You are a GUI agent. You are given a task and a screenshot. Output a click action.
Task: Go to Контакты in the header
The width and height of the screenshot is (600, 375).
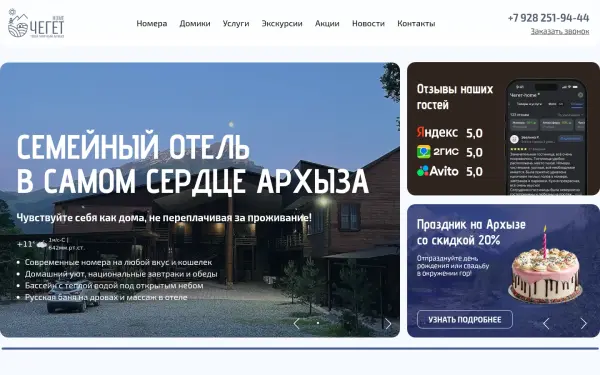pos(416,23)
